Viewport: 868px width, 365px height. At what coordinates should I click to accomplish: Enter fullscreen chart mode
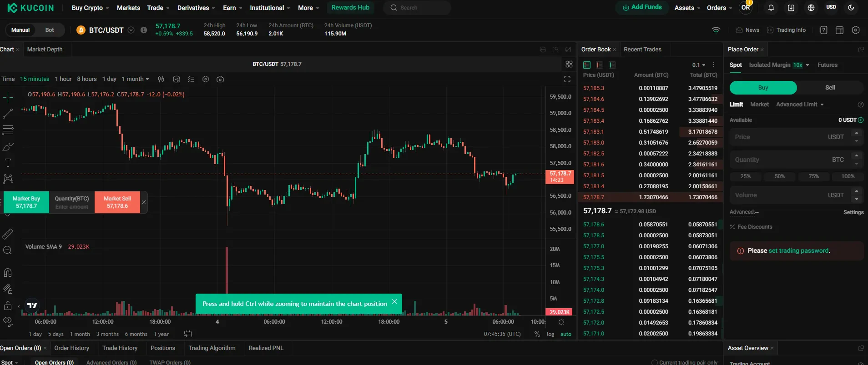click(x=567, y=79)
